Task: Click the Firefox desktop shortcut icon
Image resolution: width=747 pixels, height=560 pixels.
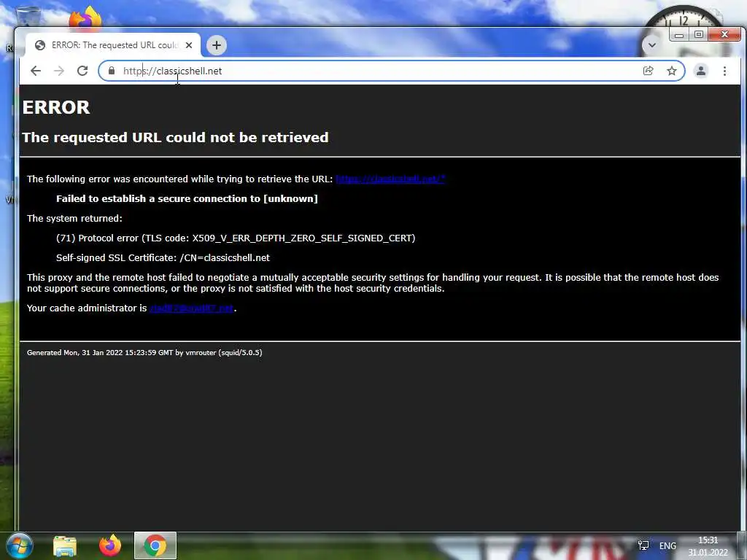Action: pos(86,17)
